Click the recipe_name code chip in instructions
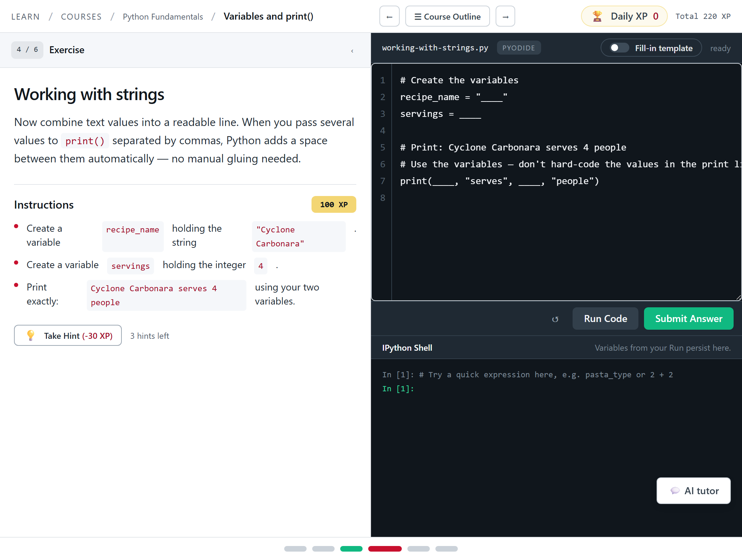 point(133,236)
